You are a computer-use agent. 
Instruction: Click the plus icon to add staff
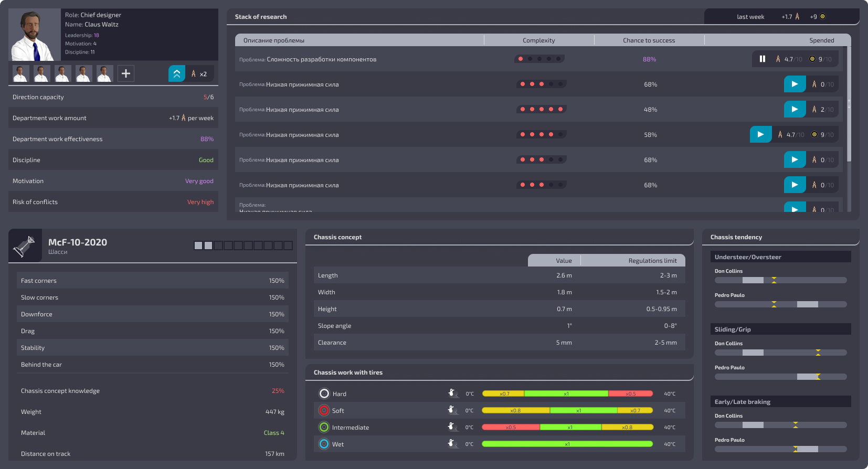pyautogui.click(x=126, y=73)
